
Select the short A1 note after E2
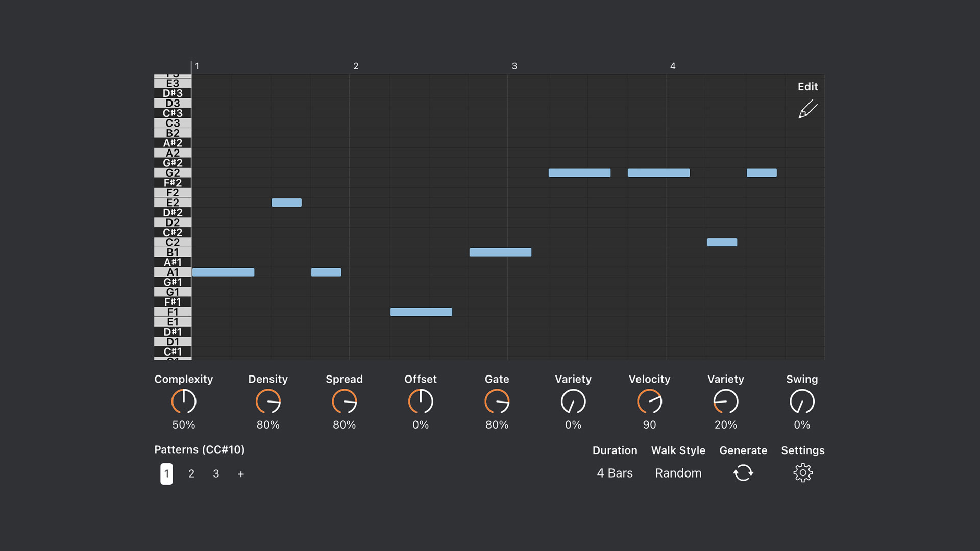(x=326, y=272)
